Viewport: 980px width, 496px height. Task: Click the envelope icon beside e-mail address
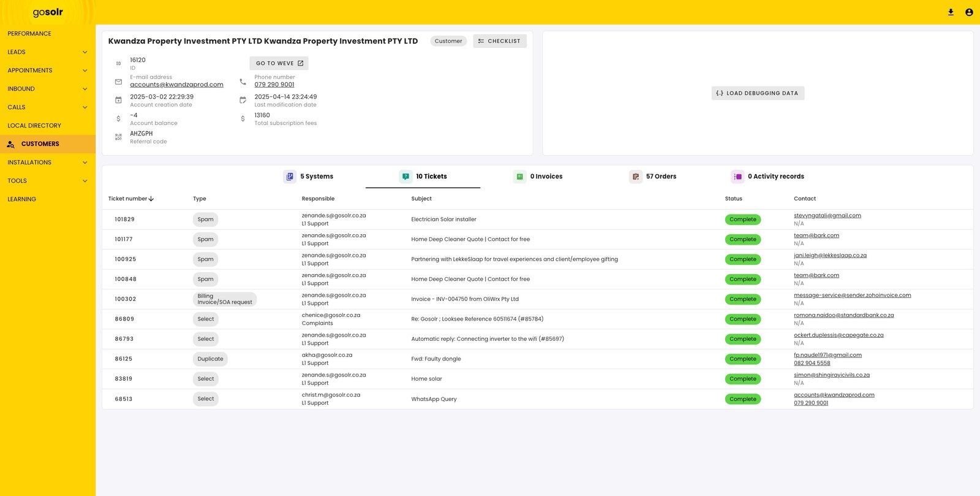(x=118, y=82)
